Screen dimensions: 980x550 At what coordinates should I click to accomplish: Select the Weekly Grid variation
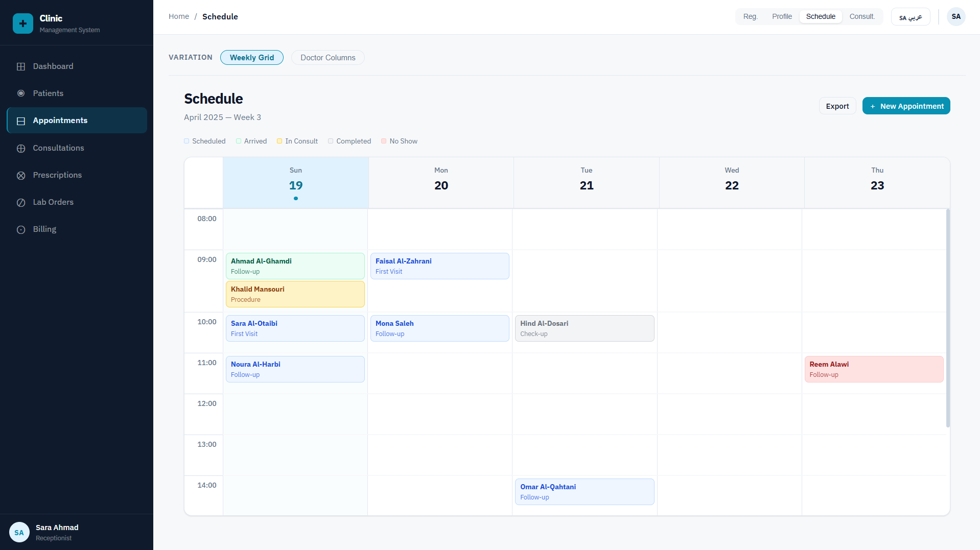(251, 57)
